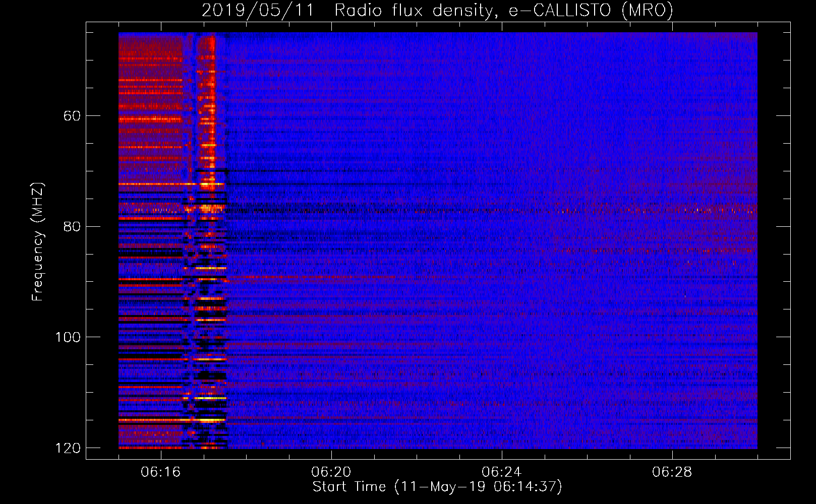The height and width of the screenshot is (504, 816).
Task: Click the 06:20 time tick label
Action: (x=331, y=472)
